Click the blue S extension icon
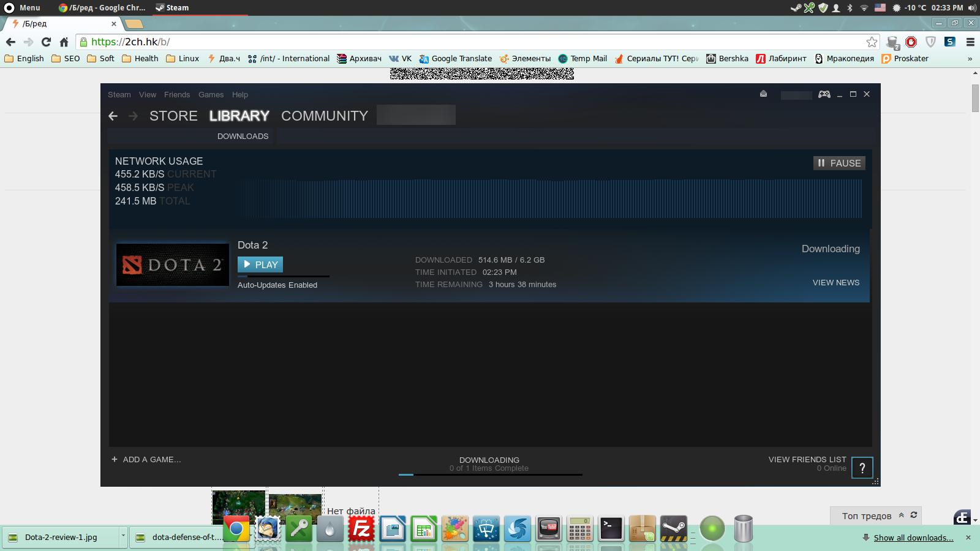Screen dimensions: 980x551 point(950,42)
